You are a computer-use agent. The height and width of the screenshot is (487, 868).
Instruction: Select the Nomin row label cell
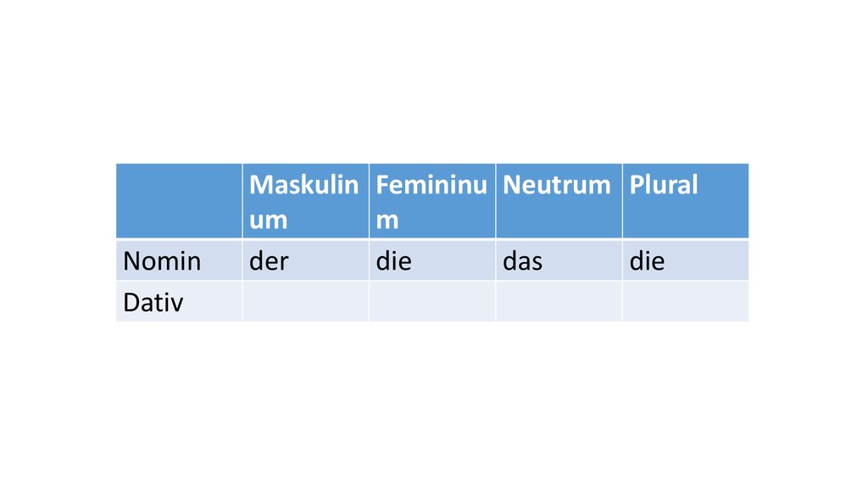point(179,260)
